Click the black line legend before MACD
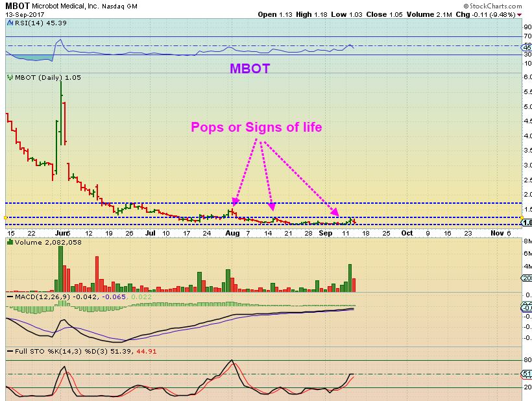 pyautogui.click(x=10, y=297)
